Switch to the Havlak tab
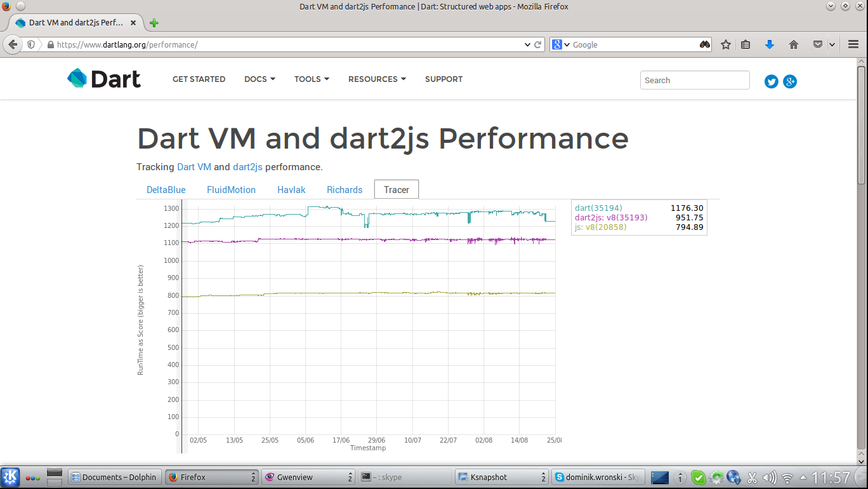Screen dimensions: 868x489 click(291, 190)
